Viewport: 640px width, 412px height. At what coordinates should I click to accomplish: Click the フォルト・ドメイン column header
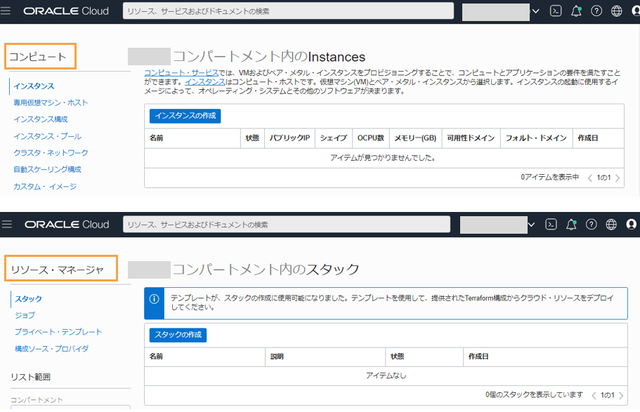(x=536, y=138)
